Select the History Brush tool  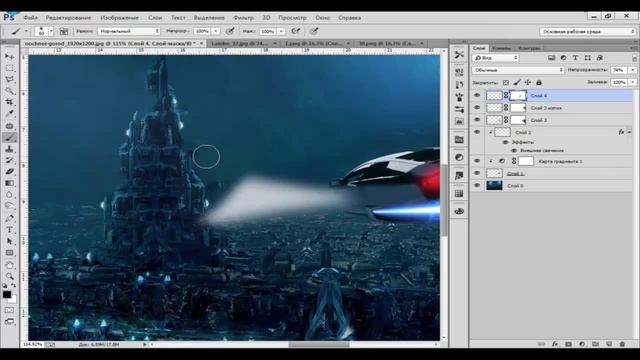(9, 160)
